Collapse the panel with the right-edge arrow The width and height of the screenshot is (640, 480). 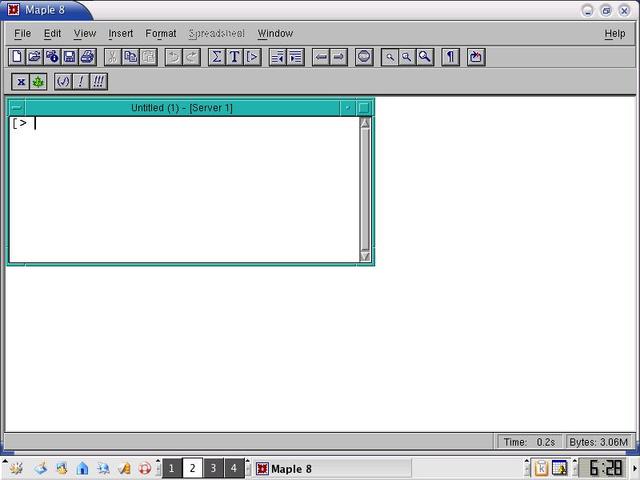click(x=635, y=468)
